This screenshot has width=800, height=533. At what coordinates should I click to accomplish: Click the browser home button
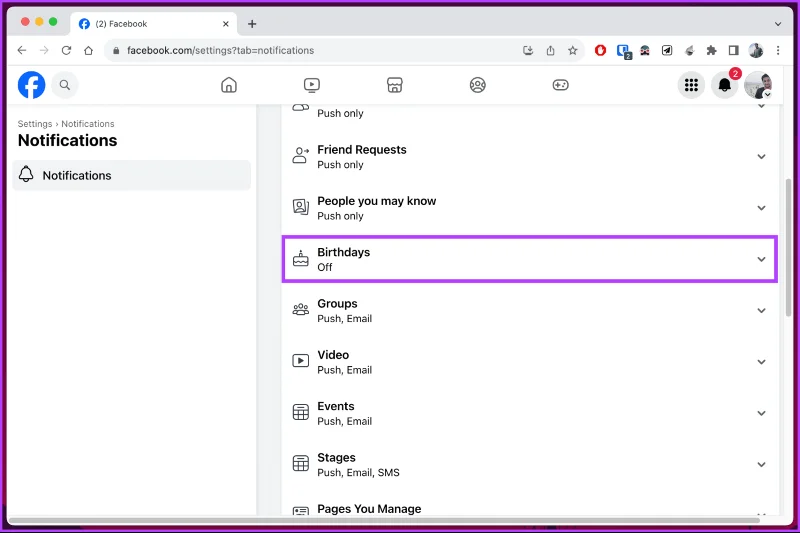pos(88,50)
